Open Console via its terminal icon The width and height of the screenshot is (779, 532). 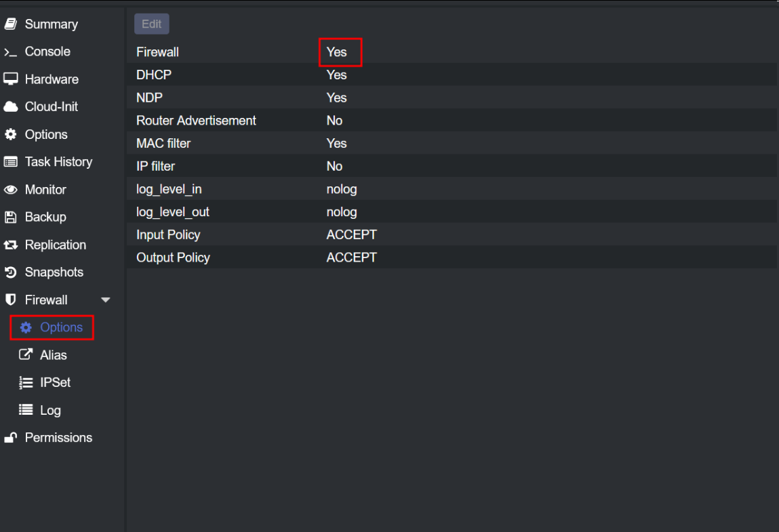pyautogui.click(x=10, y=52)
